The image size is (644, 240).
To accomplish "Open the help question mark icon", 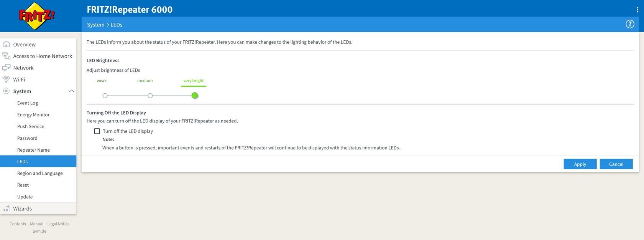I will tap(630, 24).
